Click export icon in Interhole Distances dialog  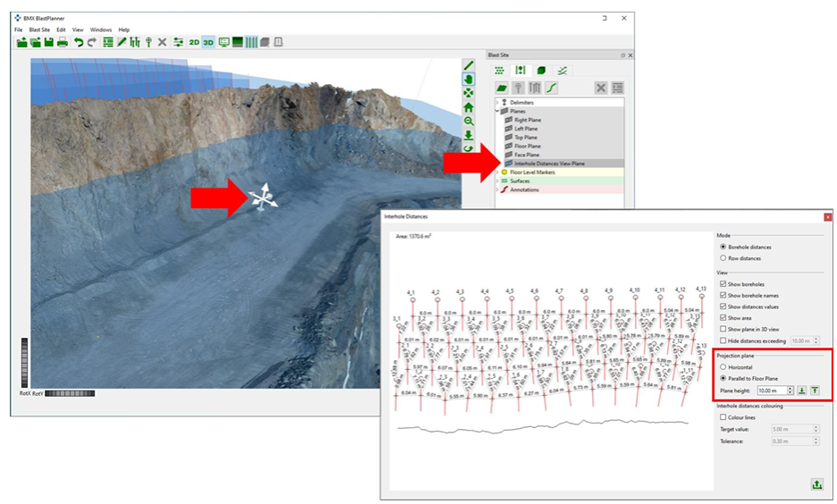click(x=816, y=483)
